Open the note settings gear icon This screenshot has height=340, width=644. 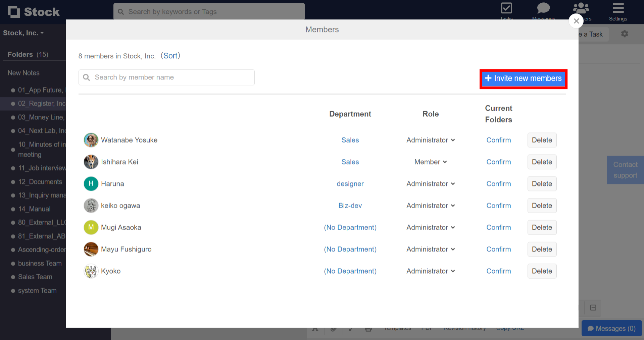pyautogui.click(x=624, y=34)
